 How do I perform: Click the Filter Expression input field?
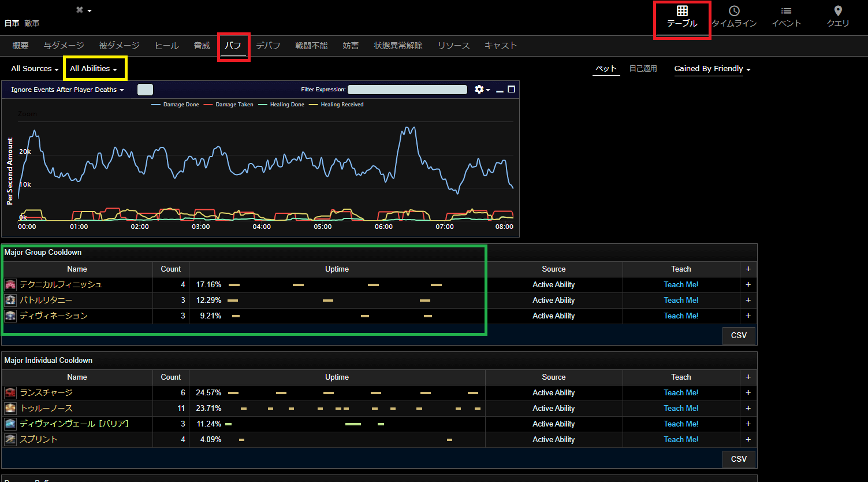pos(407,90)
